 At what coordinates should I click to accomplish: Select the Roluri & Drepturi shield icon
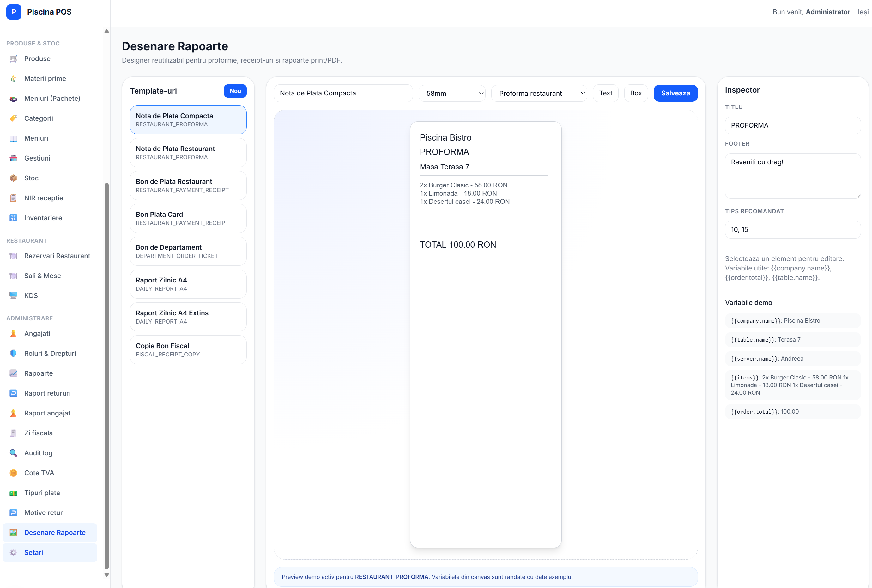click(x=14, y=353)
